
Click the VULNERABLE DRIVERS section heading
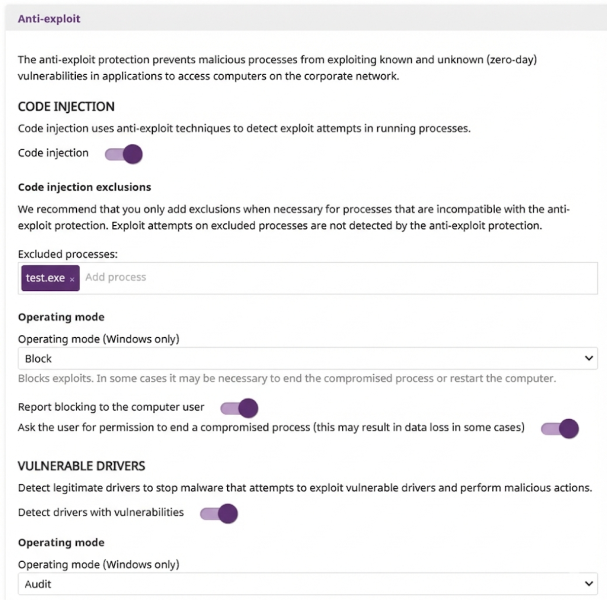pyautogui.click(x=82, y=466)
